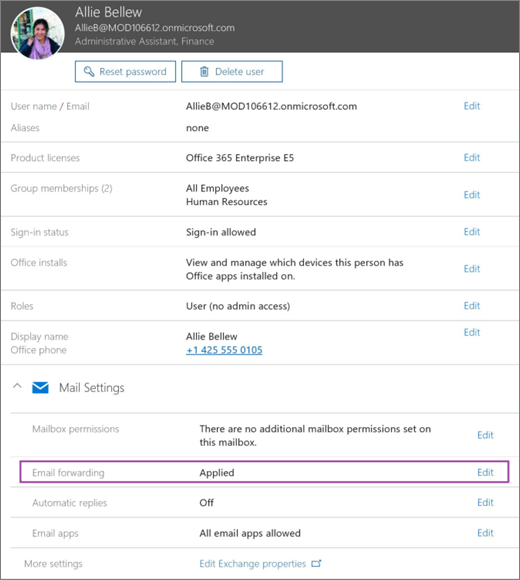Click the trash icon on Delete user
This screenshot has width=520, height=580.
[204, 71]
